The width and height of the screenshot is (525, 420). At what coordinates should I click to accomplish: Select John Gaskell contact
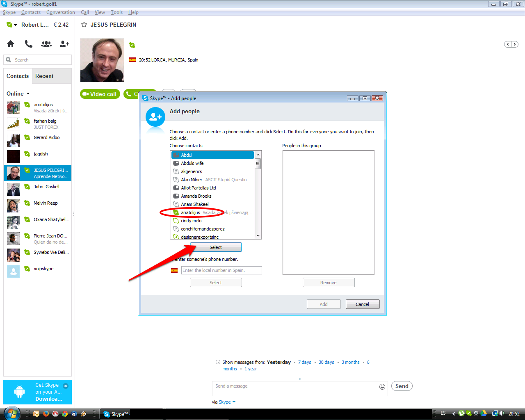[38, 189]
